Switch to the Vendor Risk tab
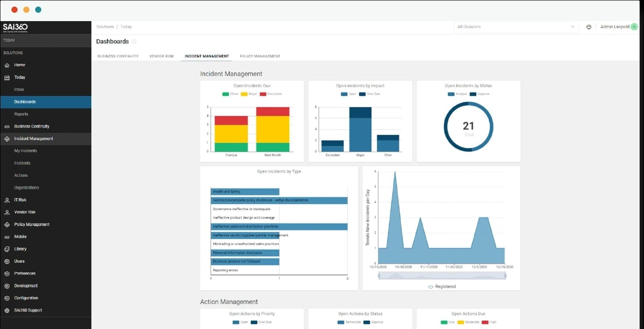Image resolution: width=644 pixels, height=329 pixels. (162, 56)
